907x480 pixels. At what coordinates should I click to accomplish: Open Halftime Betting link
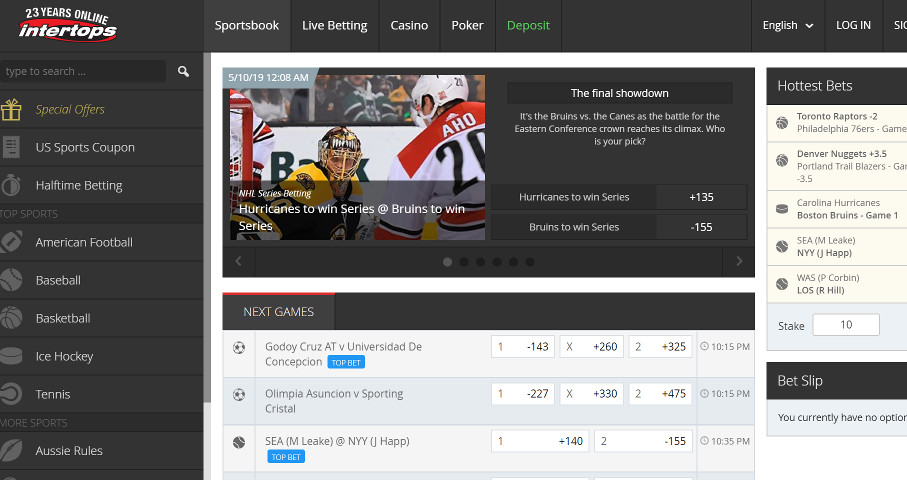pyautogui.click(x=79, y=186)
